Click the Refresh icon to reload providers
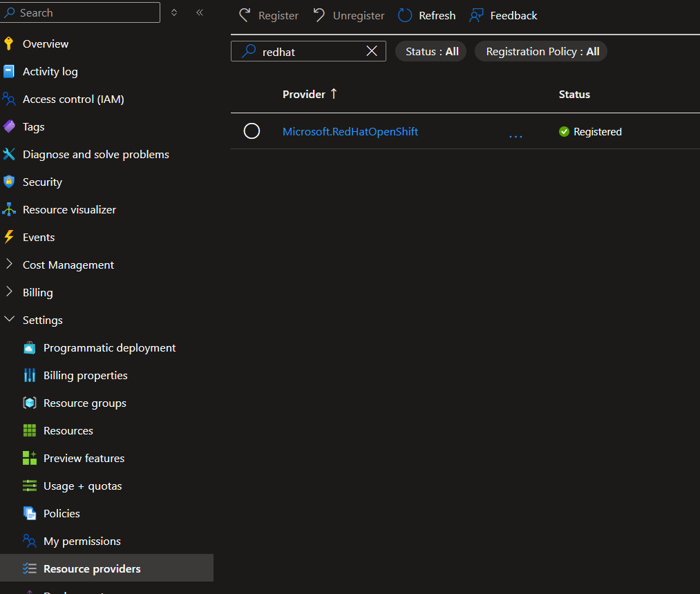 [x=405, y=15]
